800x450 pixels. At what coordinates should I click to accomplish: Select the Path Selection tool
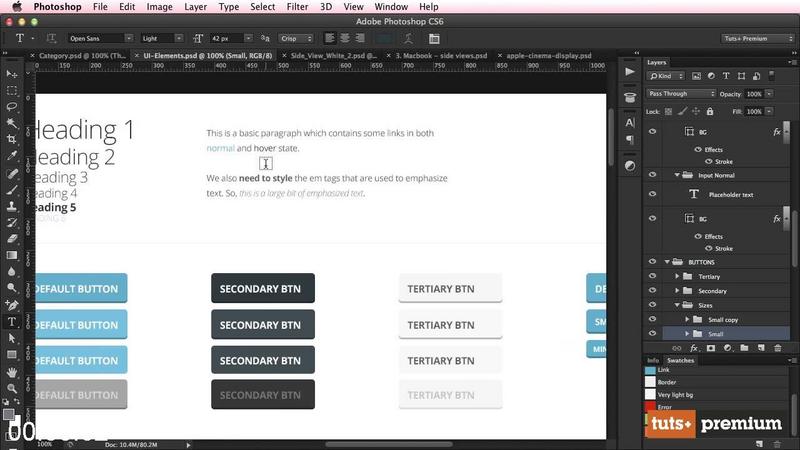point(12,338)
